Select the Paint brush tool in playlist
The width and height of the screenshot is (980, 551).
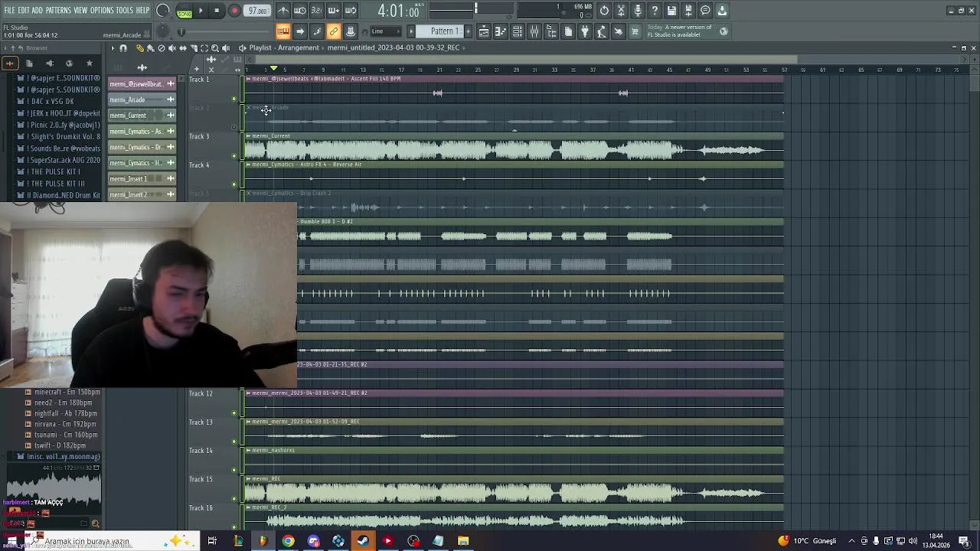pos(150,48)
